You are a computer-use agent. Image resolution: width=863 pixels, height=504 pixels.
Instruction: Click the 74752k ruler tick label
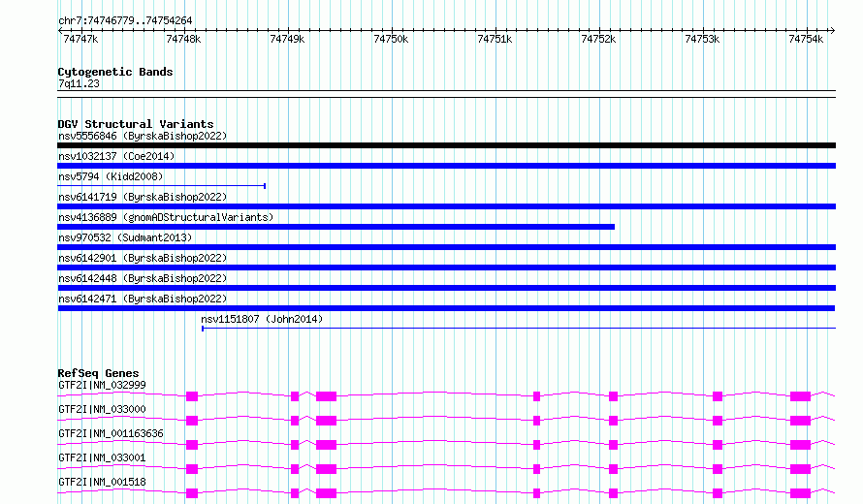tap(598, 39)
